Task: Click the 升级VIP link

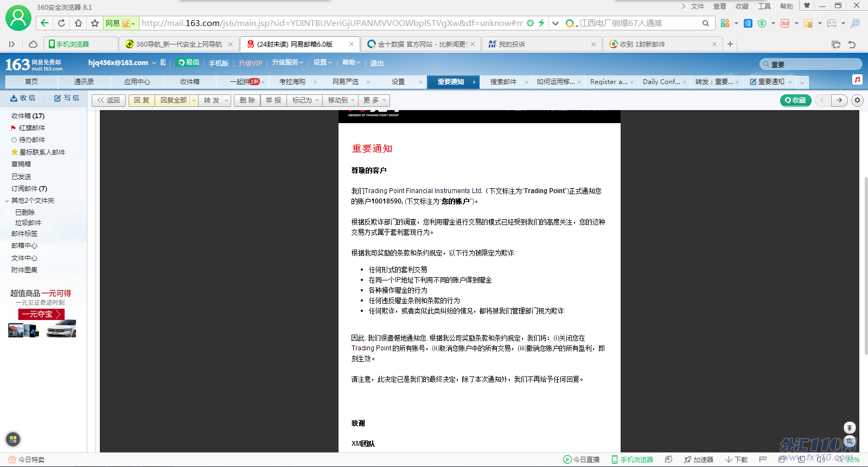Action: coord(250,63)
